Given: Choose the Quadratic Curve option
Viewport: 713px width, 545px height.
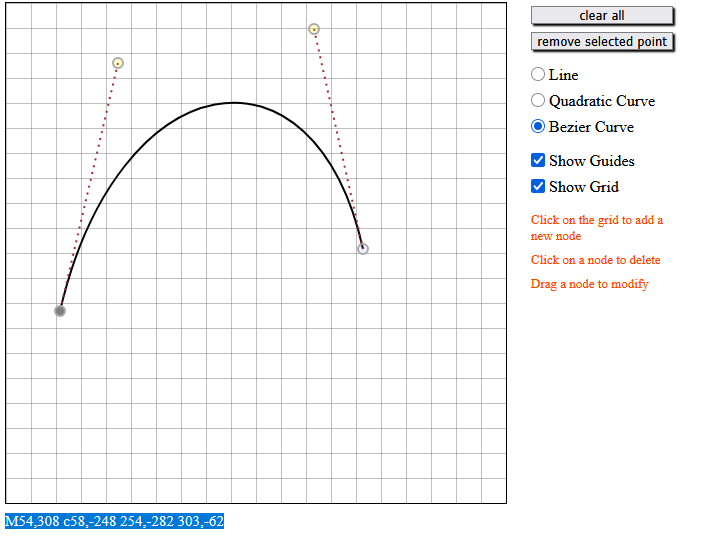Looking at the screenshot, I should [x=538, y=101].
